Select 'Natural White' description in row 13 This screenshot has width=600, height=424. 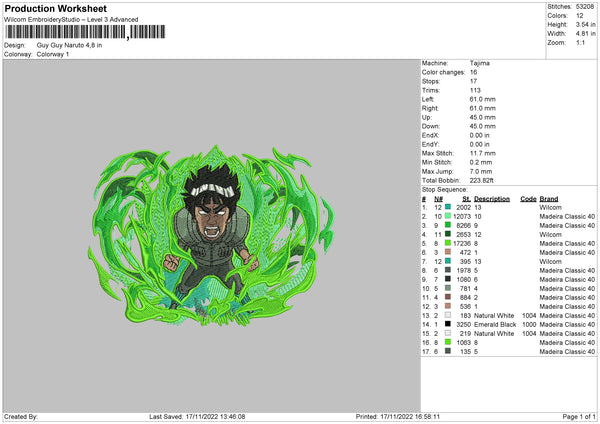click(494, 316)
